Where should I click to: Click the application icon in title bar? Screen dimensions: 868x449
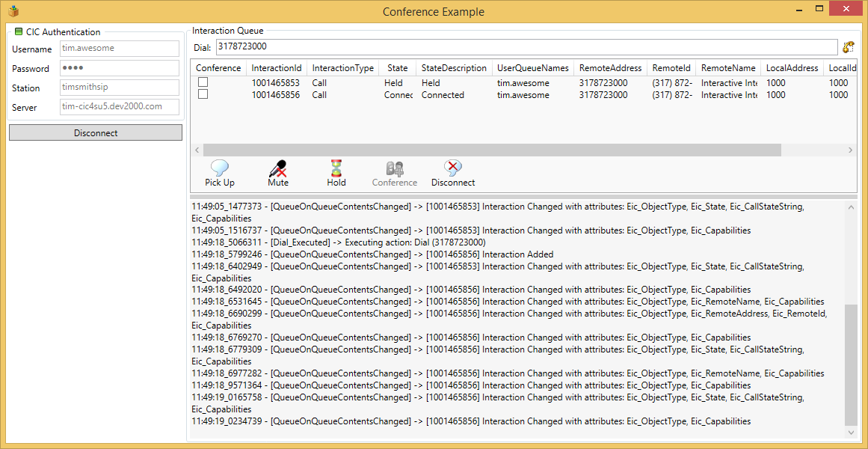pos(13,11)
